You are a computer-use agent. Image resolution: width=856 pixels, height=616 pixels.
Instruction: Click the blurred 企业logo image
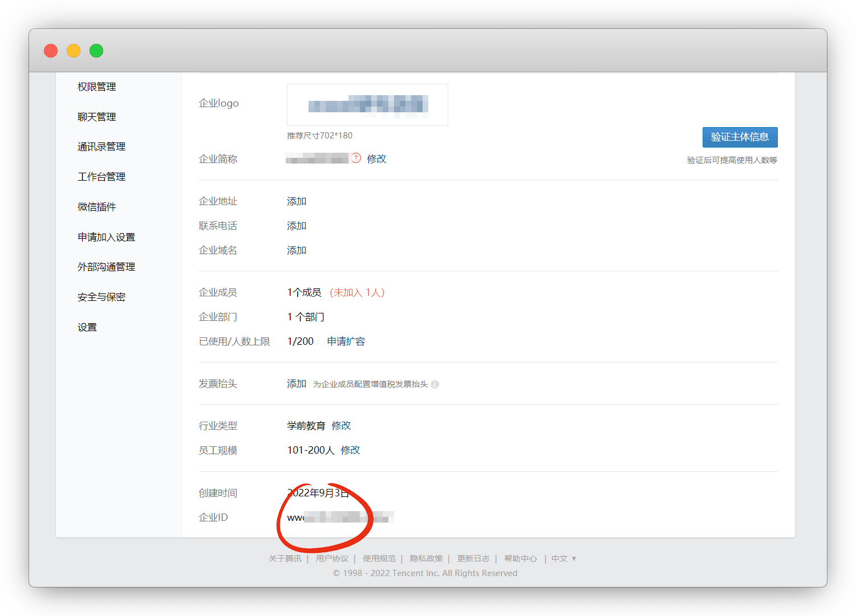pos(367,105)
